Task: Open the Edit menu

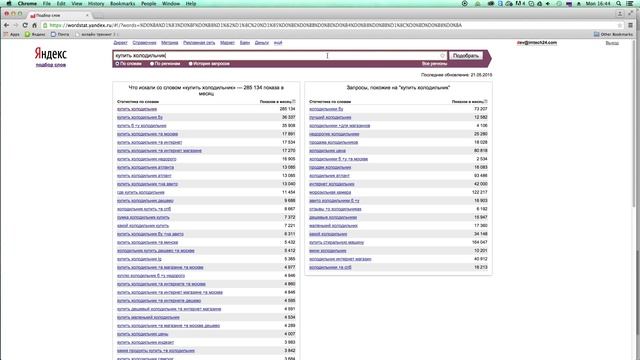Action: pyautogui.click(x=61, y=4)
